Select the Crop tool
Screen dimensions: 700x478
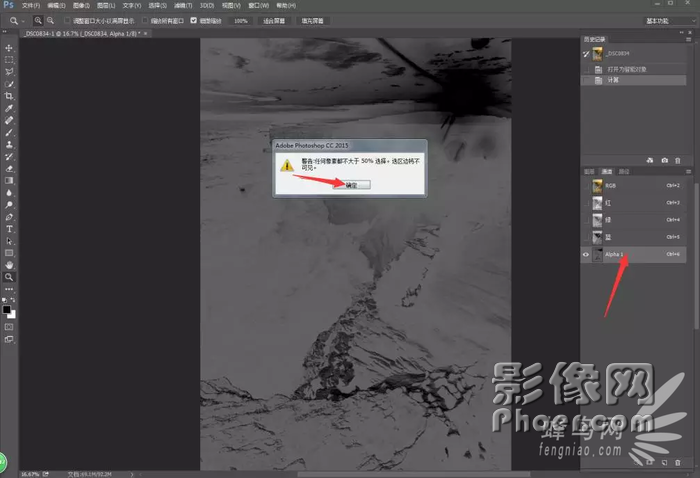tap(8, 96)
